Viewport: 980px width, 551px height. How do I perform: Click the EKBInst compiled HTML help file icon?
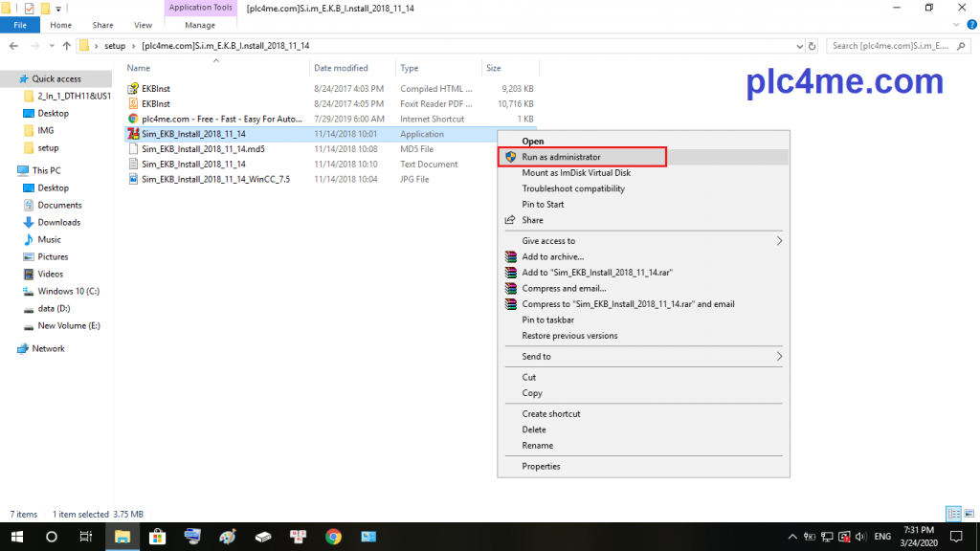point(132,89)
